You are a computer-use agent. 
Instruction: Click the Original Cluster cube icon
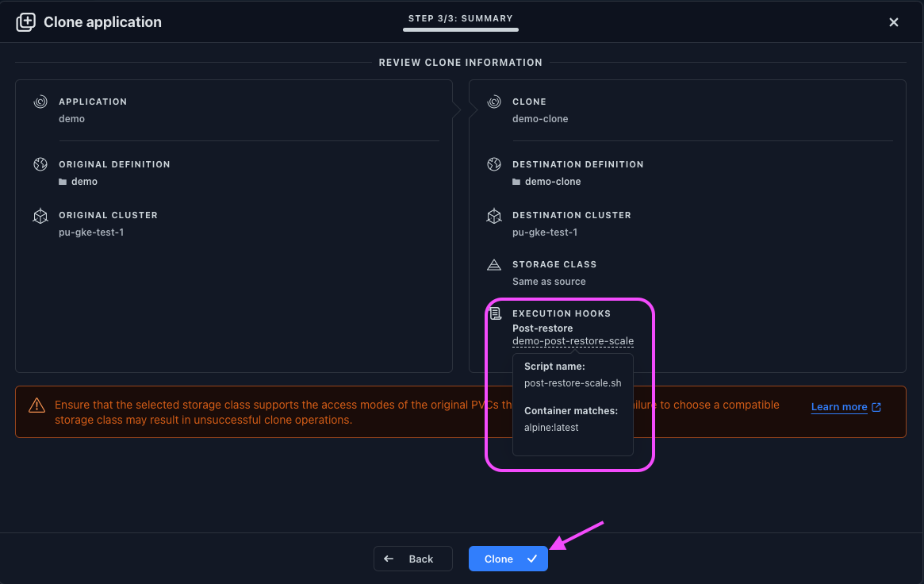tap(40, 216)
